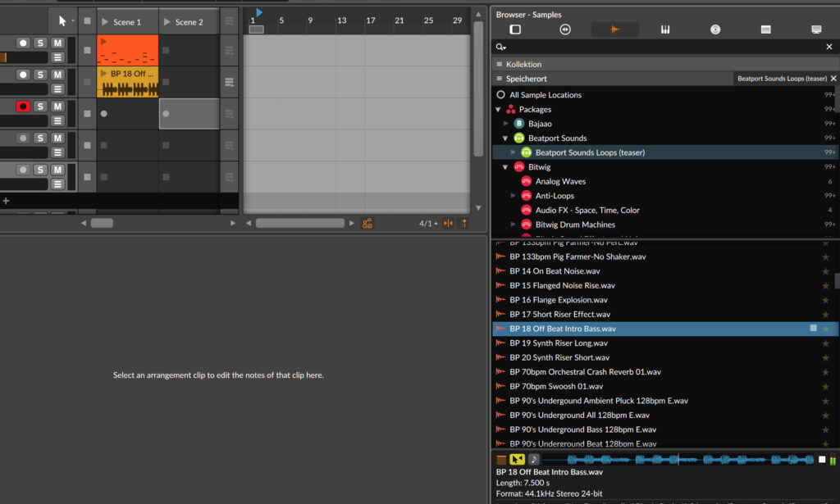Expand the Bitwig Drum Machines folder
This screenshot has width=840, height=504.
pos(513,225)
